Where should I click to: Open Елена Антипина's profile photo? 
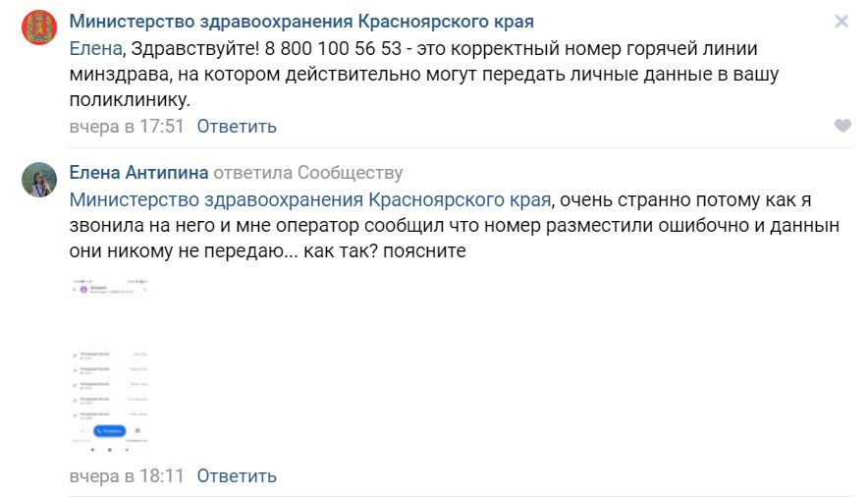point(38,180)
